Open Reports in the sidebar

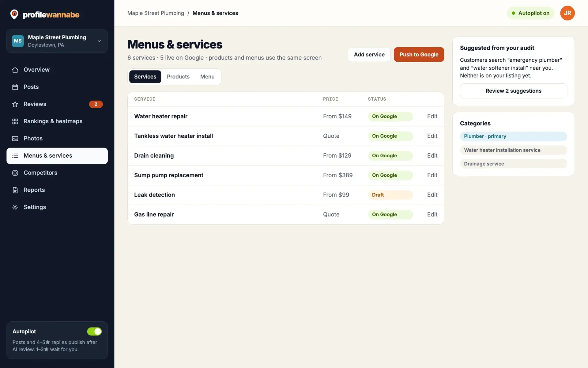[x=57, y=190]
